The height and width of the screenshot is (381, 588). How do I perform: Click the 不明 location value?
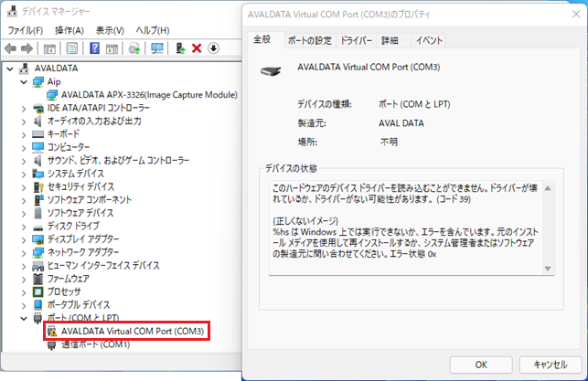tap(389, 142)
